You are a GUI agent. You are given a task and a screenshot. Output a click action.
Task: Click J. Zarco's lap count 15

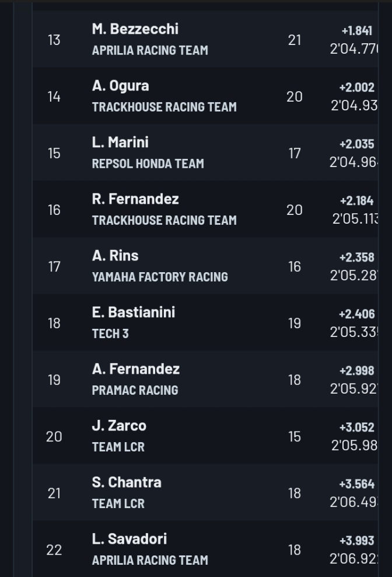point(295,436)
